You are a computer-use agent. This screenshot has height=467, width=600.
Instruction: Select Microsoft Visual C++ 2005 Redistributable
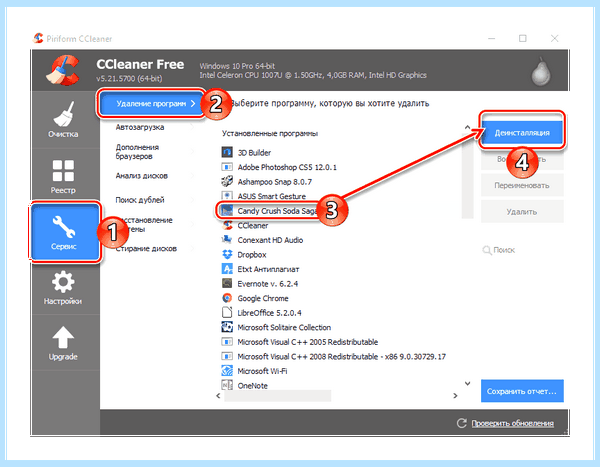pos(308,342)
